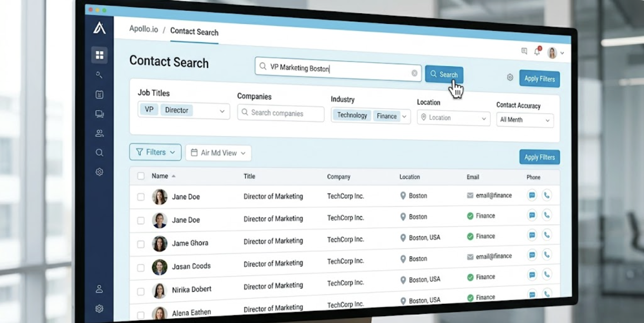Sort by the Name column header

tap(163, 176)
